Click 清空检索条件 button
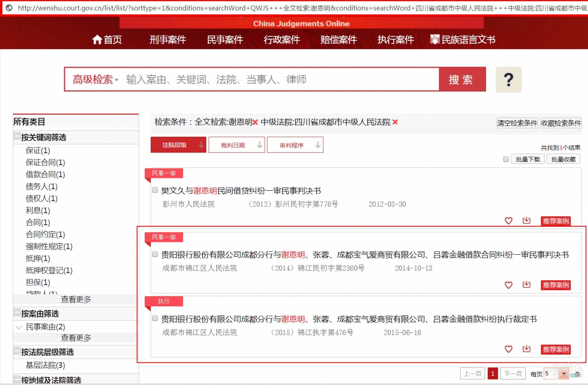Image resolution: width=588 pixels, height=385 pixels. (x=517, y=123)
